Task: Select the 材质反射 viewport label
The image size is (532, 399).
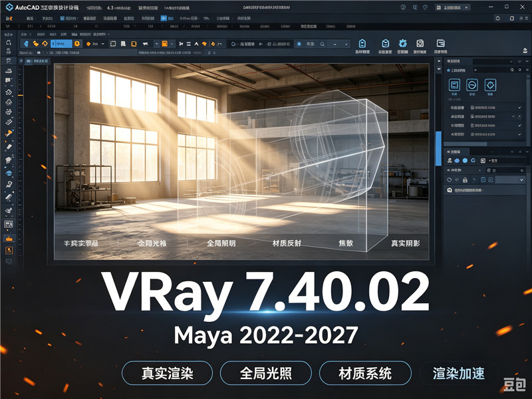Action: click(x=287, y=243)
